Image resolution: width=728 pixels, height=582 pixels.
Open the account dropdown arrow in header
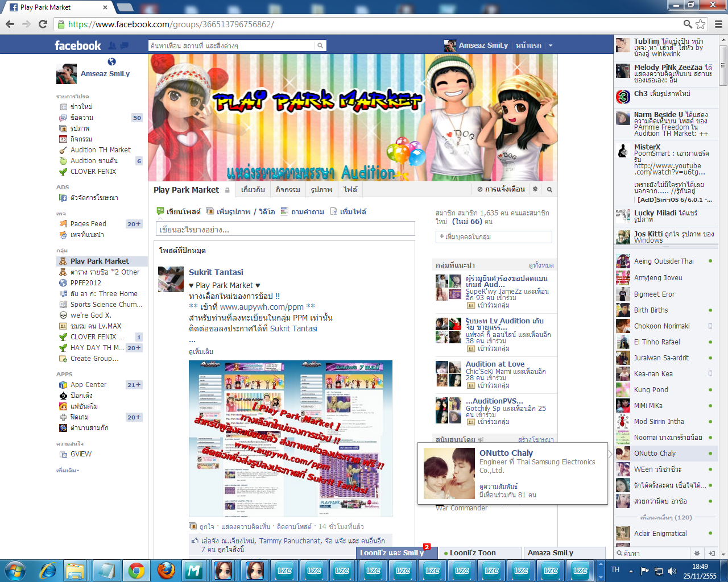[x=551, y=45]
